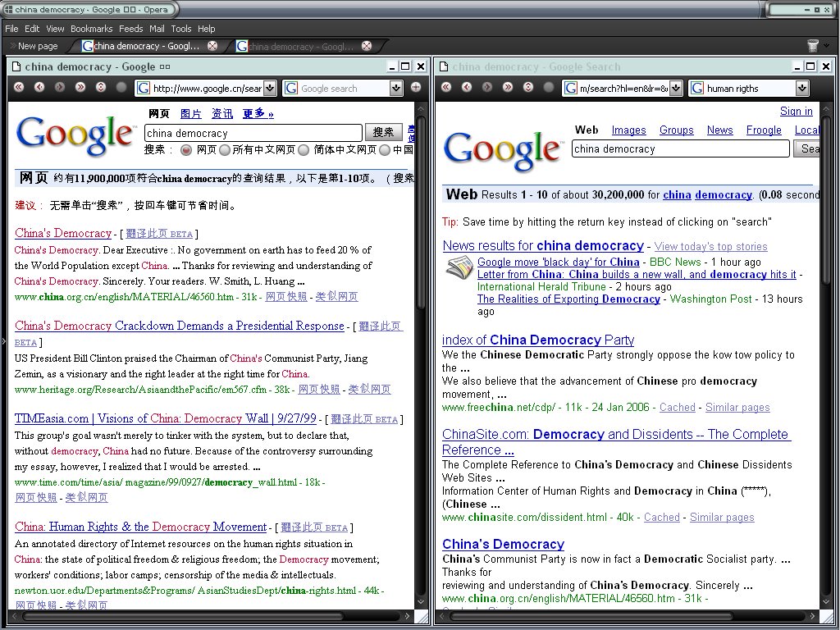The height and width of the screenshot is (630, 840).
Task: Open the Tools menu
Action: point(181,29)
